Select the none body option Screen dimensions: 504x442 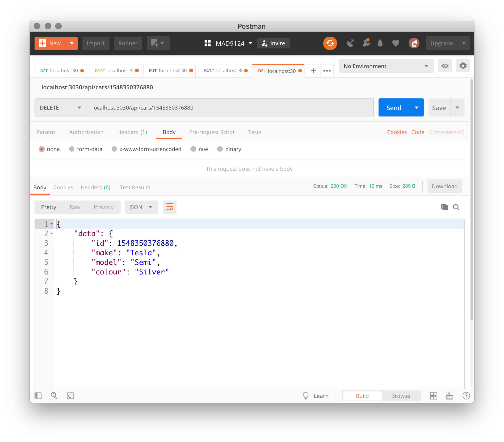tap(42, 149)
